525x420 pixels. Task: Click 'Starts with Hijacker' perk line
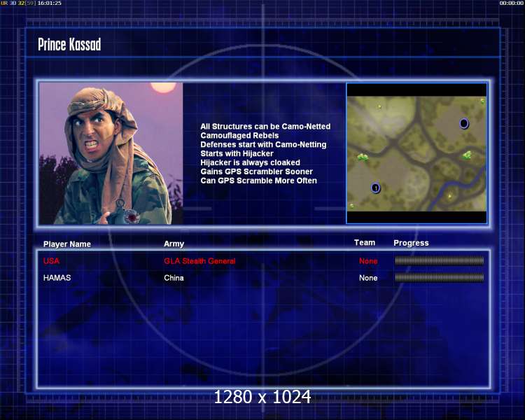(237, 153)
